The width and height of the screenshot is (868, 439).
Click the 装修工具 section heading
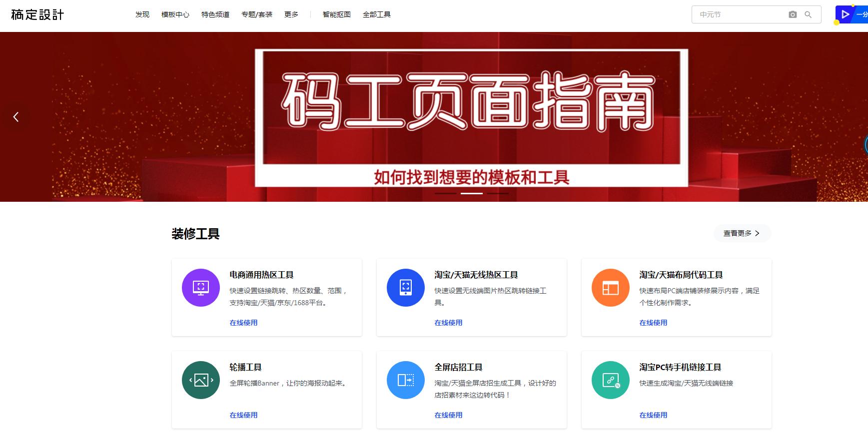pos(195,234)
